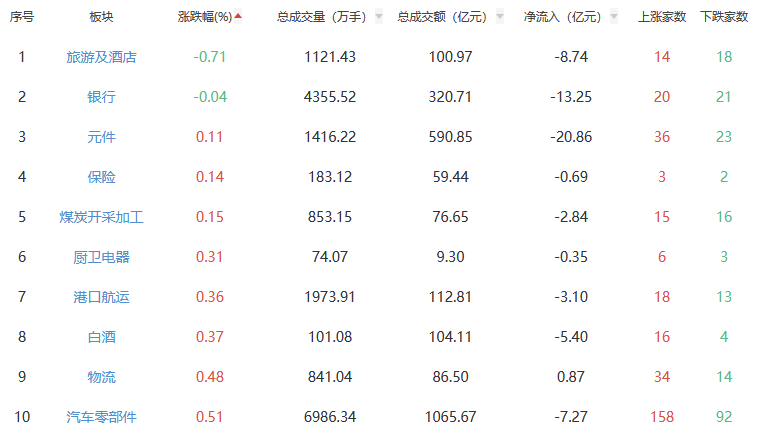Sort by the 涨跌幅(%) column header

click(x=204, y=17)
